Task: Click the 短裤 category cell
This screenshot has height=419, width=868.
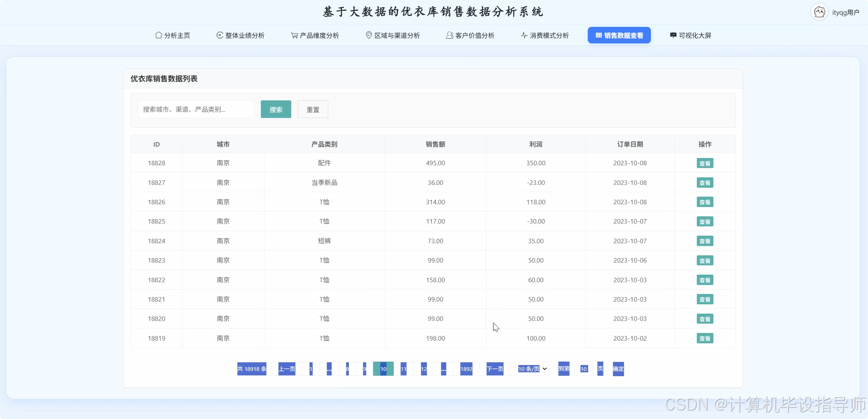Action: (x=324, y=241)
